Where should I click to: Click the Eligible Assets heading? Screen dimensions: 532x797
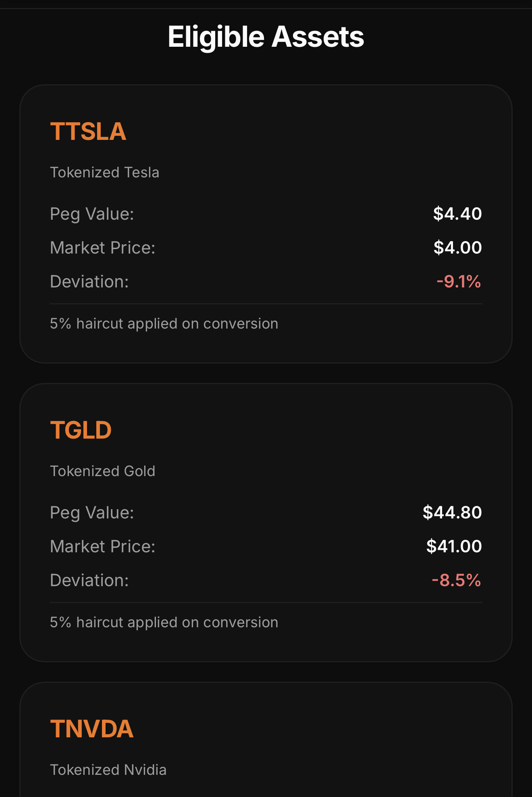[x=266, y=37]
